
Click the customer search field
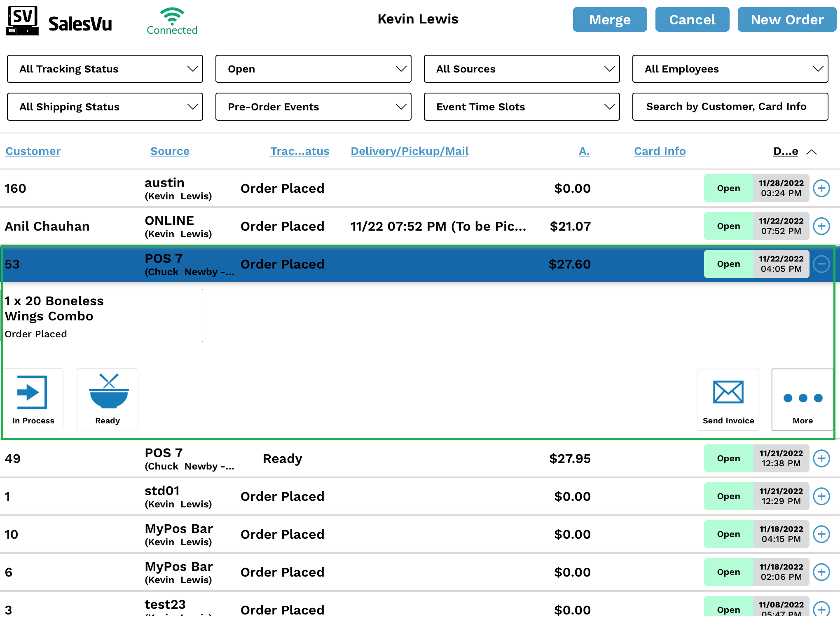pyautogui.click(x=730, y=107)
